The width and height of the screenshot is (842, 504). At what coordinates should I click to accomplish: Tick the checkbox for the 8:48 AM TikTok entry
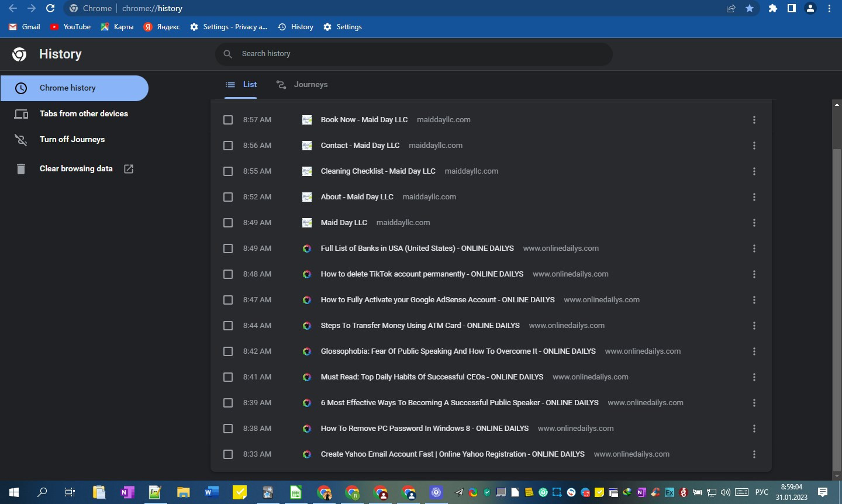pos(228,274)
